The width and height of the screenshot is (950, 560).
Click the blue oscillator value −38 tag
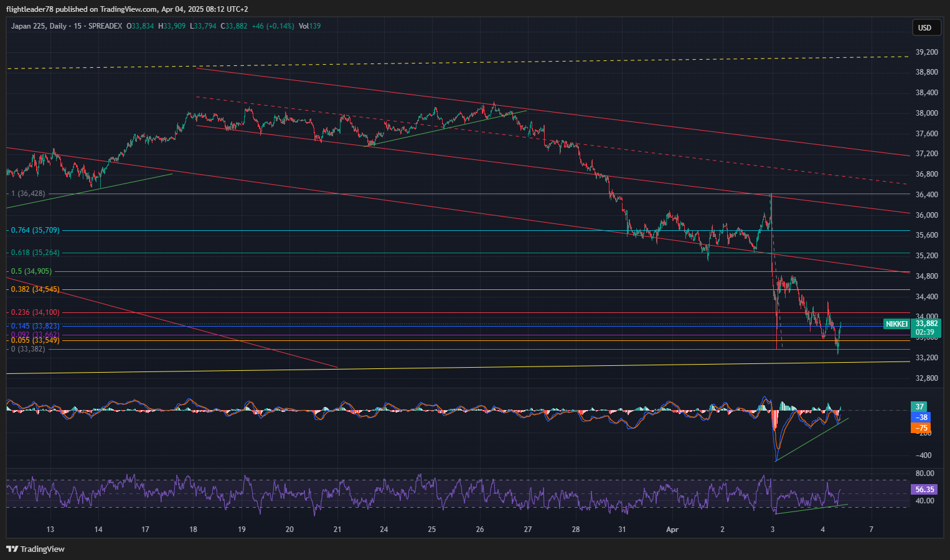[921, 418]
